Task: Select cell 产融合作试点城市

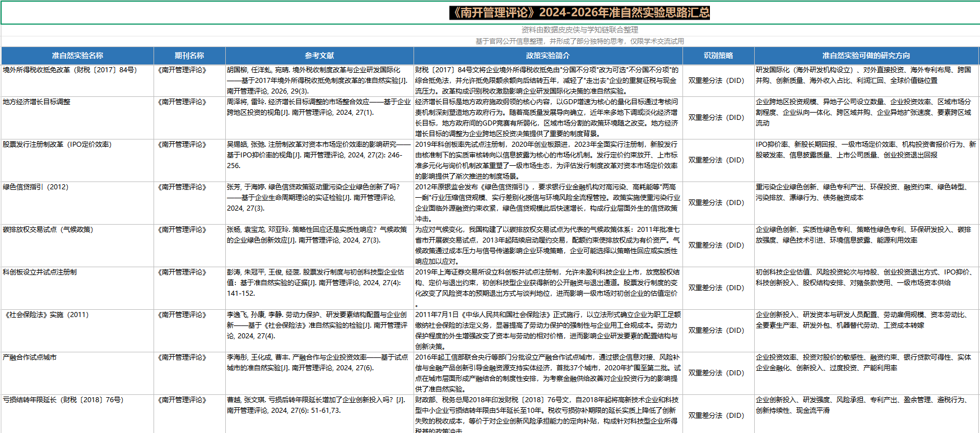Action: (77, 373)
